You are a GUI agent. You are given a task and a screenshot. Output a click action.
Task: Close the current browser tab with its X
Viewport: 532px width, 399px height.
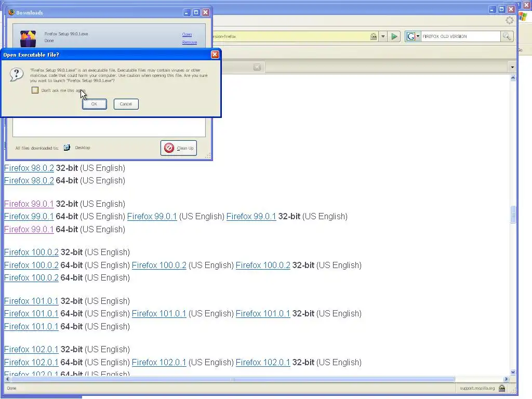pyautogui.click(x=257, y=67)
